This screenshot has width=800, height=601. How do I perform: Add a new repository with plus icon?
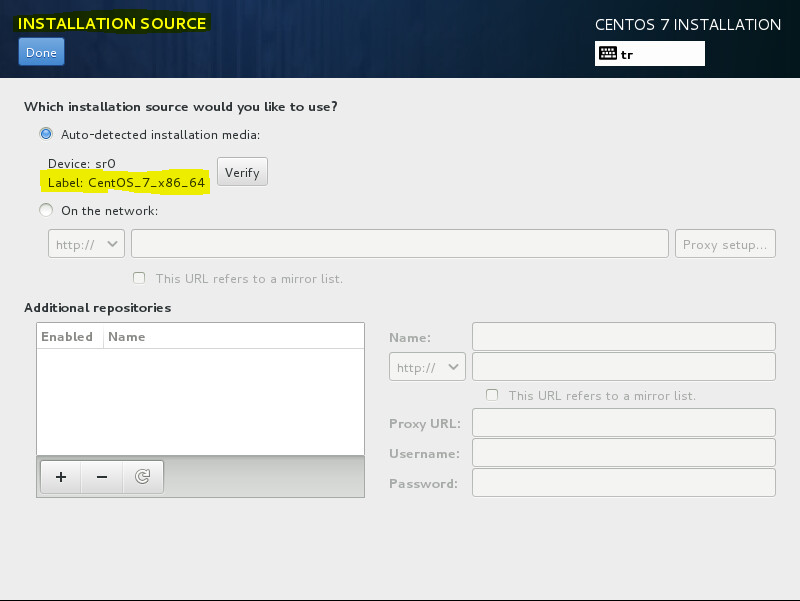pos(61,477)
